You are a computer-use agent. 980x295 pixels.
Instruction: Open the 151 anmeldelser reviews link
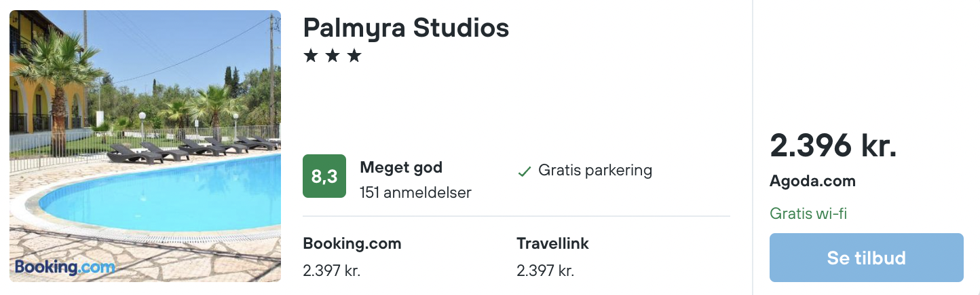[415, 192]
